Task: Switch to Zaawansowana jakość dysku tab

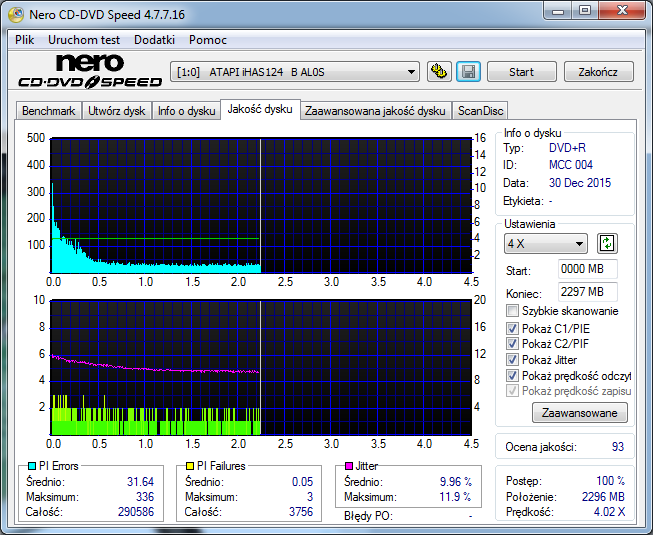Action: (375, 111)
